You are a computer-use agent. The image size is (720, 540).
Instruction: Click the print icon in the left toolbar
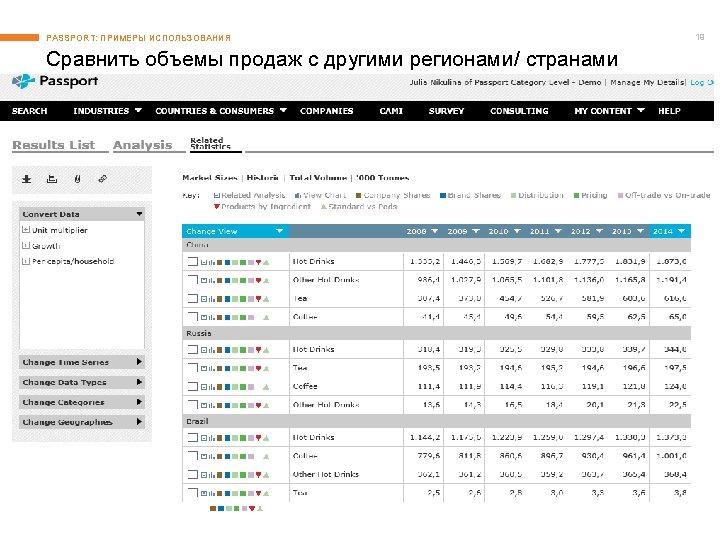[x=52, y=179]
